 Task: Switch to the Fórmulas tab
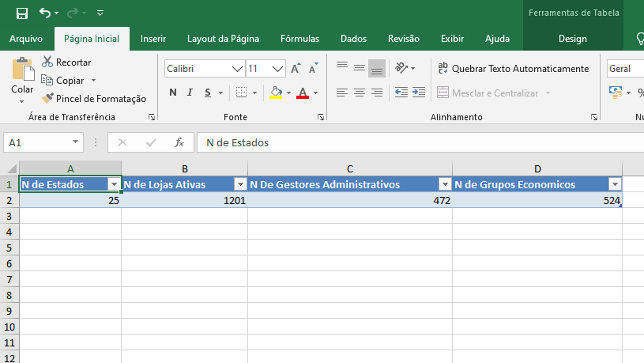pyautogui.click(x=299, y=39)
